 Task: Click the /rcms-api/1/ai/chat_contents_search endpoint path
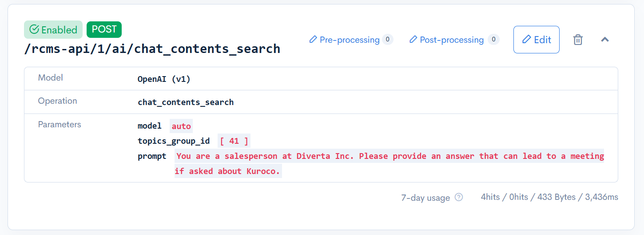coord(152,49)
